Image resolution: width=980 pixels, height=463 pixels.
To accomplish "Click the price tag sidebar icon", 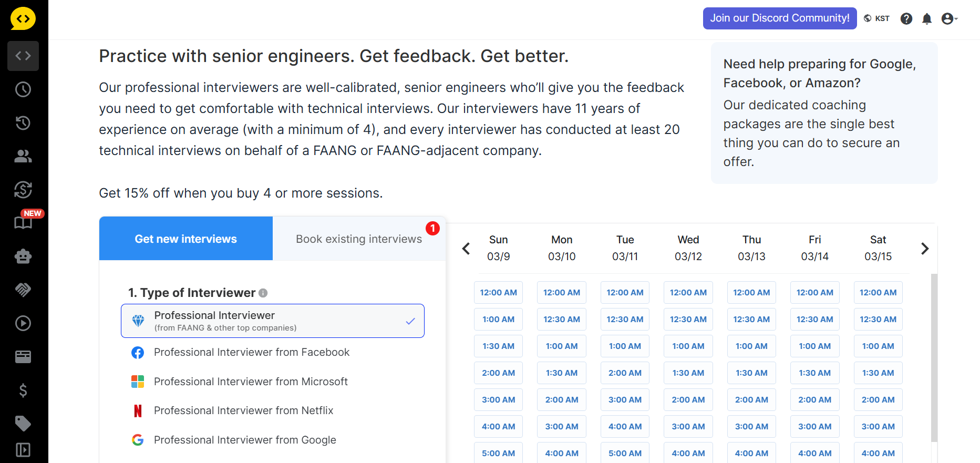I will pyautogui.click(x=23, y=423).
